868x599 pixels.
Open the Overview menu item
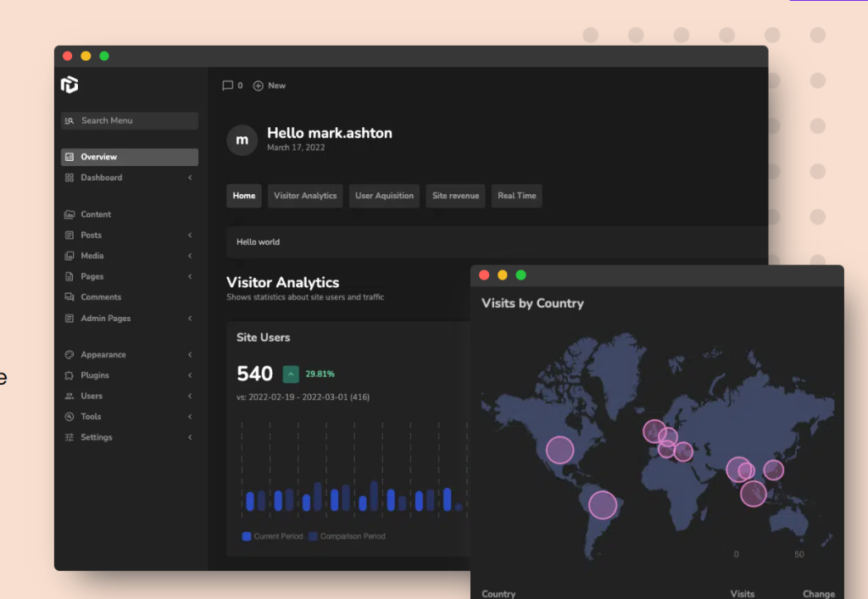tap(130, 157)
